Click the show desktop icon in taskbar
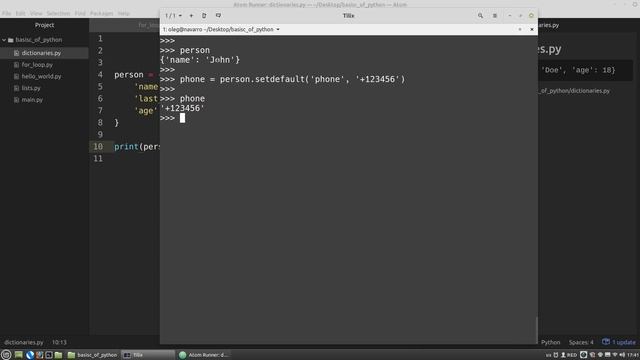 click(x=18, y=355)
